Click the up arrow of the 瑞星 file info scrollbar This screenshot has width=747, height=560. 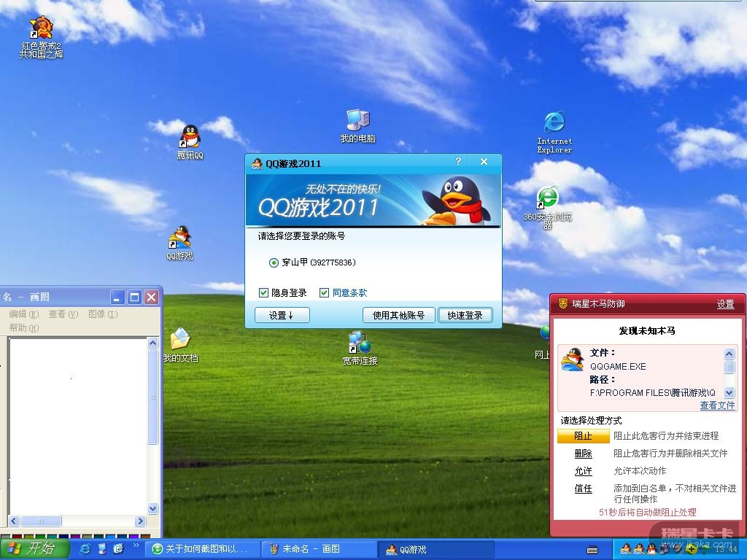pos(729,354)
